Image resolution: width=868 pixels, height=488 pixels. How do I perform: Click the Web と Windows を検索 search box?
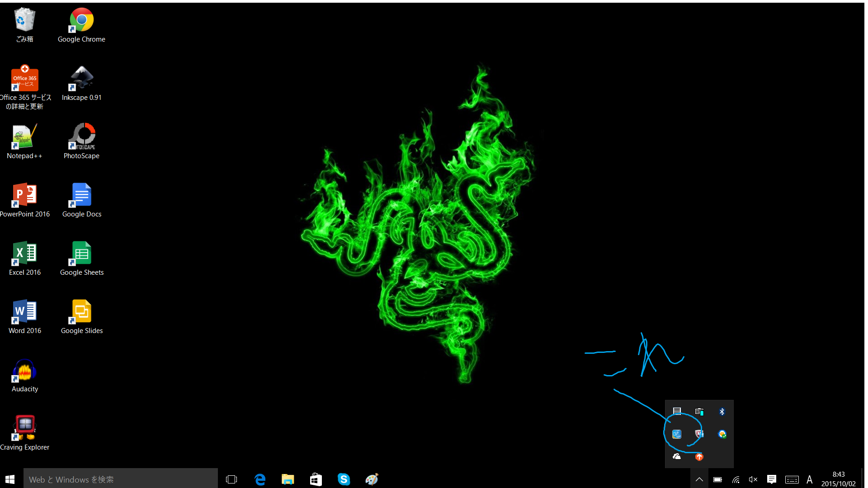(x=120, y=479)
